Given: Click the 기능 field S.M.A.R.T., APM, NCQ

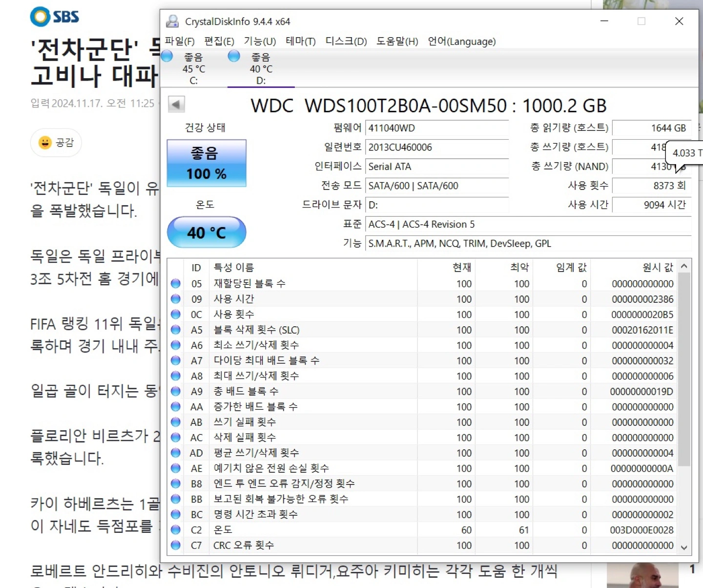Looking at the screenshot, I should [528, 243].
